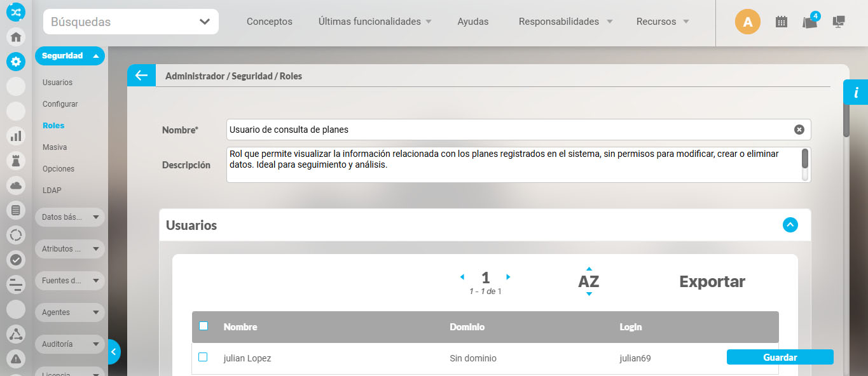
Task: Clear the Nombre field with X icon
Action: [x=799, y=130]
